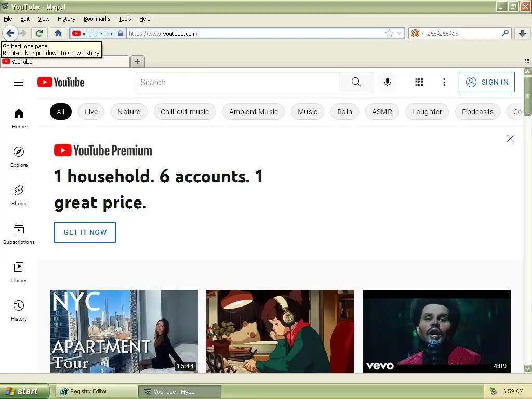Screen dimensions: 532x399
Task: Open the lofi girl with headphones thumbnail
Action: tap(280, 331)
